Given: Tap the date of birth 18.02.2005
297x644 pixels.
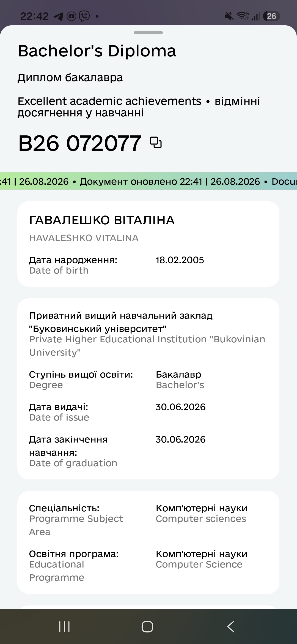Looking at the screenshot, I should click(180, 260).
